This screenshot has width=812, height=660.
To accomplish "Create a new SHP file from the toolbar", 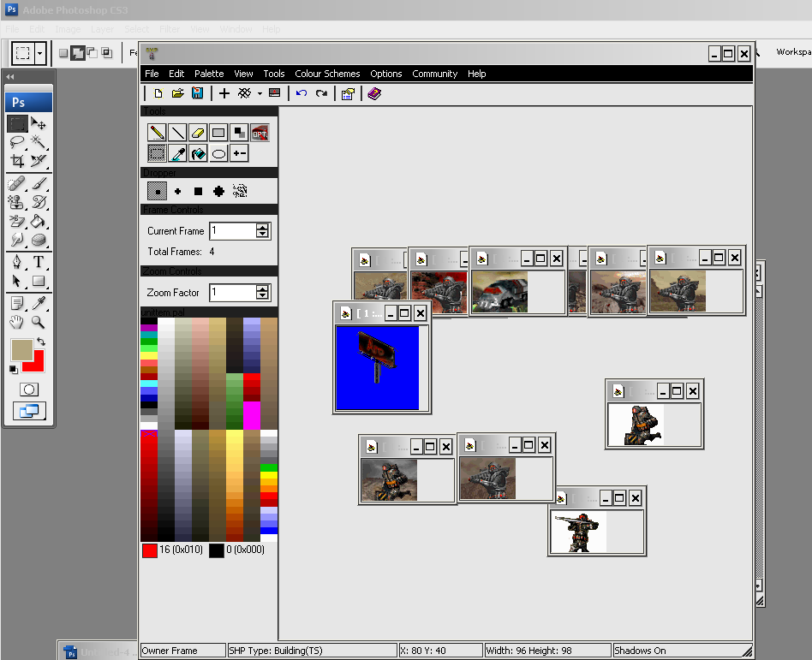I will click(158, 93).
